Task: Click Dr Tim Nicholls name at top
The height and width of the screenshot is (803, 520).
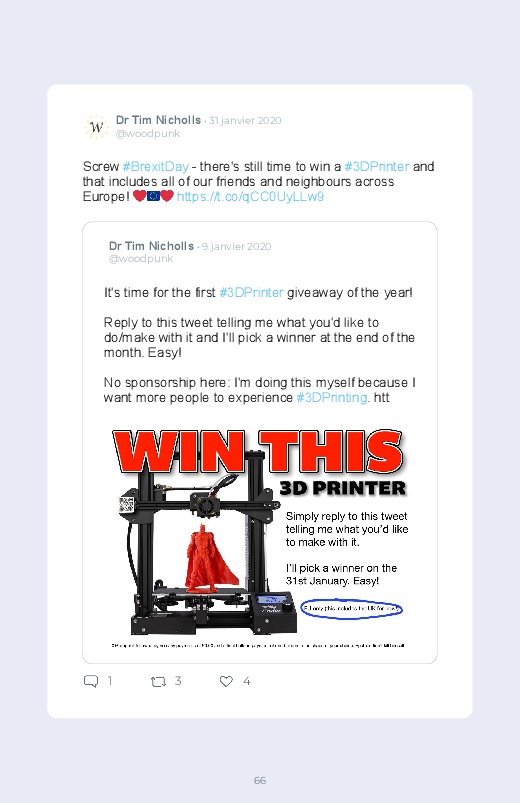Action: coord(158,120)
